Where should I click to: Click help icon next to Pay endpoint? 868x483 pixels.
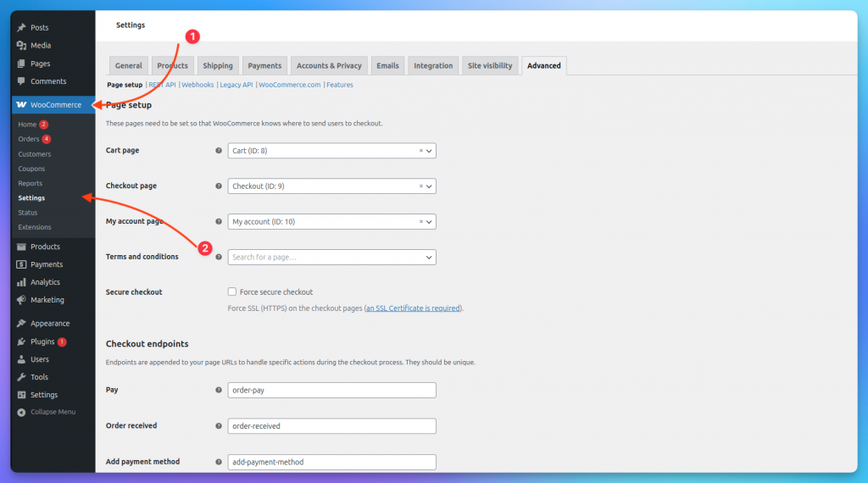point(219,390)
